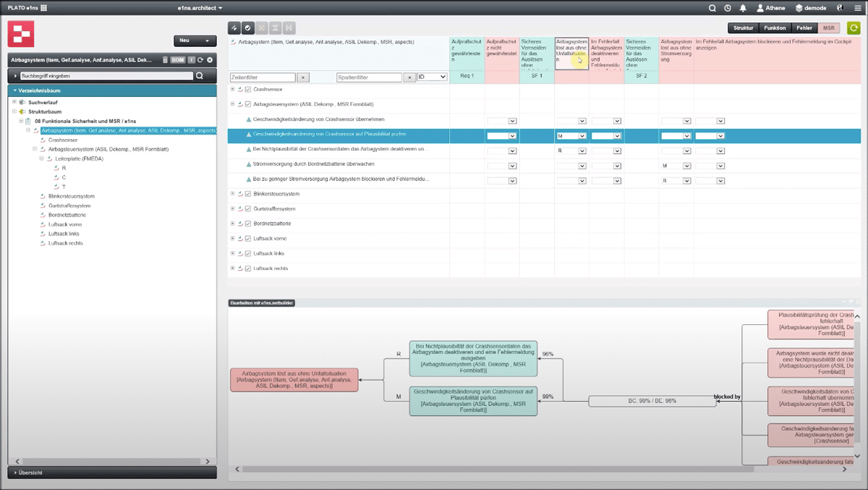The width and height of the screenshot is (868, 490).
Task: Open global search via magnifier icon
Action: point(712,8)
